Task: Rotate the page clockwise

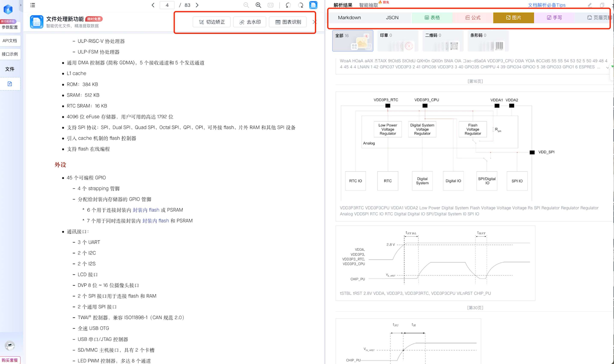Action: point(301,5)
